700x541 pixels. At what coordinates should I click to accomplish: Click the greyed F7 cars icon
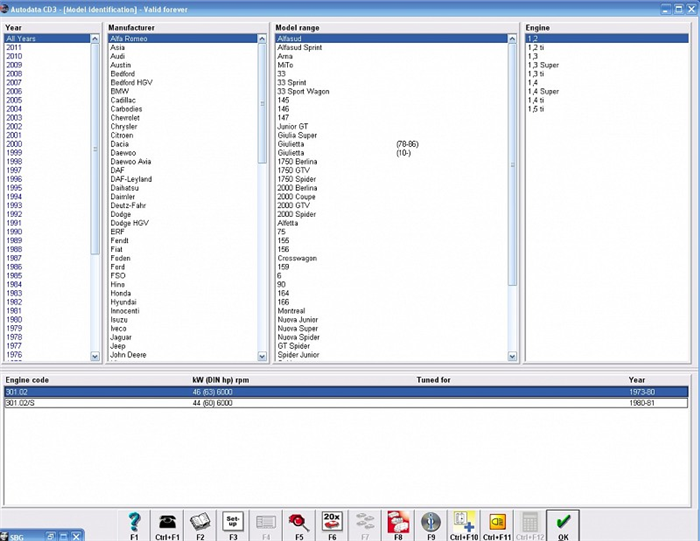click(365, 525)
